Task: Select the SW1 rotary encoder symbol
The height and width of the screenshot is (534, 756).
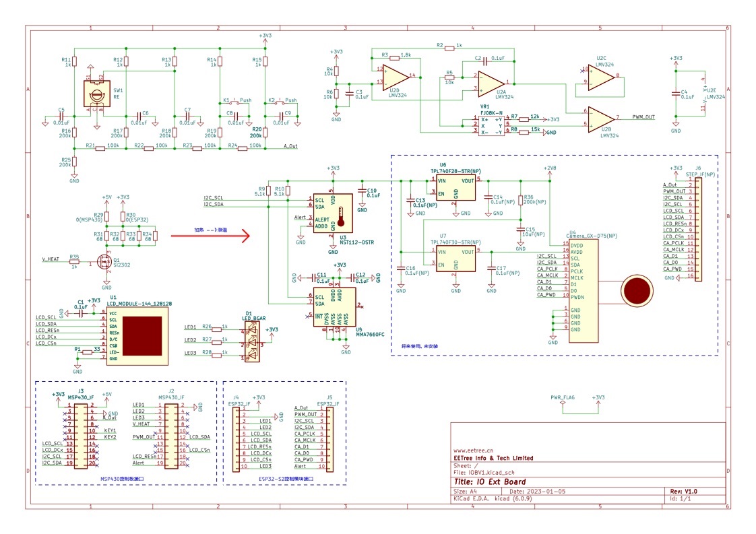Action: coord(97,93)
